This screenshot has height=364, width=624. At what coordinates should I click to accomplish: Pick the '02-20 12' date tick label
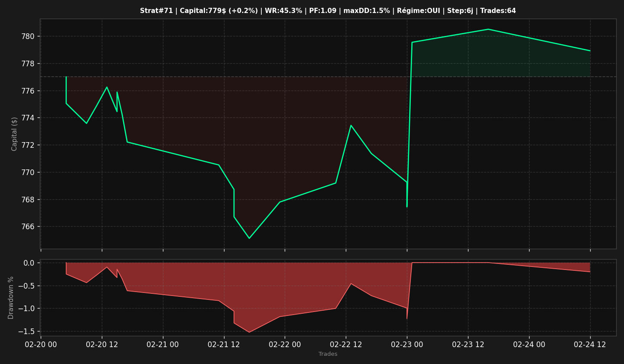[102, 344]
